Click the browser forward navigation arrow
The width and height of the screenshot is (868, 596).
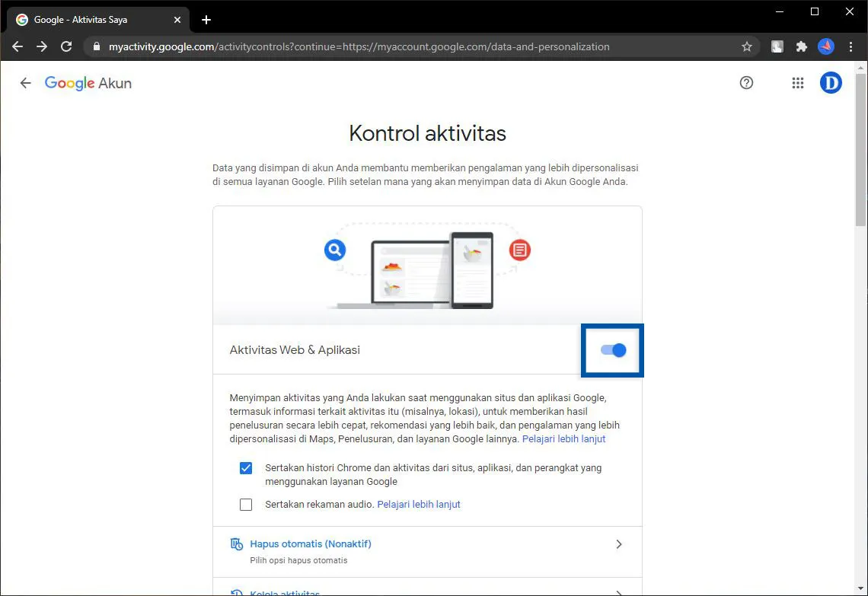click(42, 46)
